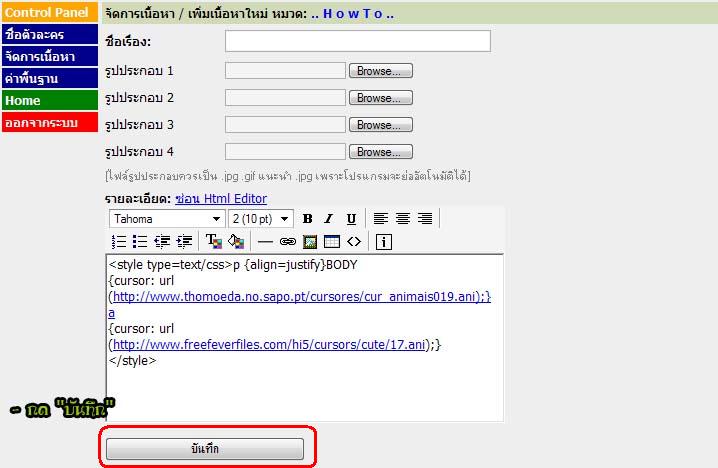Open Control Panel menu item
This screenshot has height=468, width=718.
pyautogui.click(x=50, y=12)
